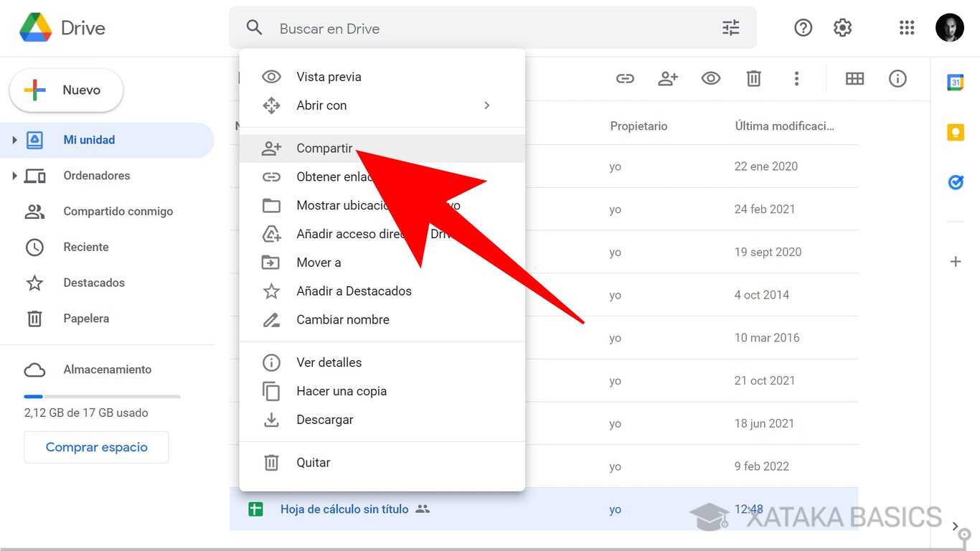
Task: Click the share person-plus toolbar icon
Action: tap(668, 79)
